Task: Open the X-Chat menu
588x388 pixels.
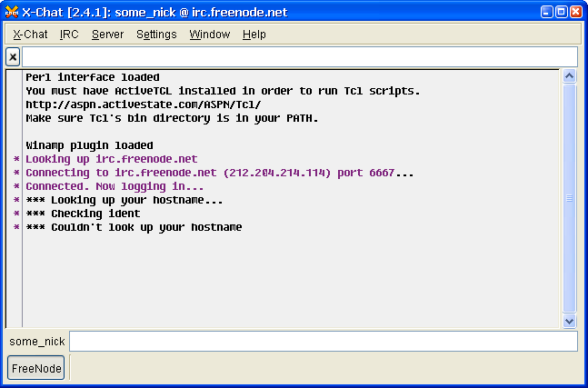Action: pos(30,35)
